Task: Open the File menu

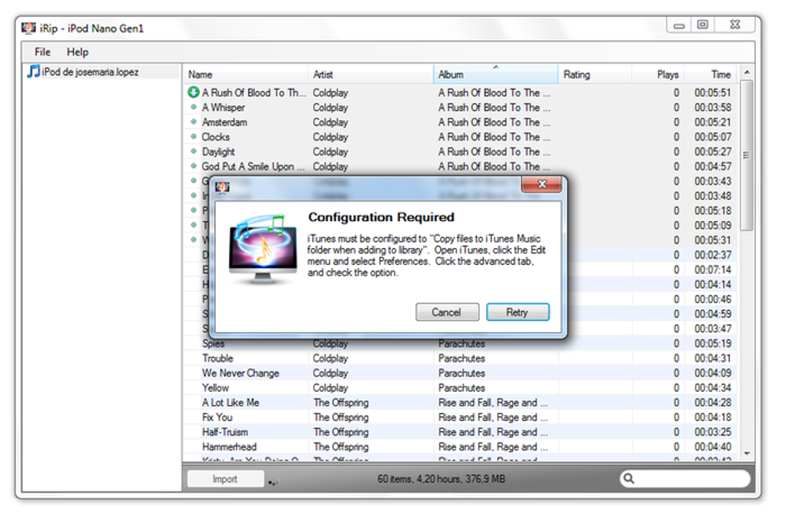Action: coord(42,52)
